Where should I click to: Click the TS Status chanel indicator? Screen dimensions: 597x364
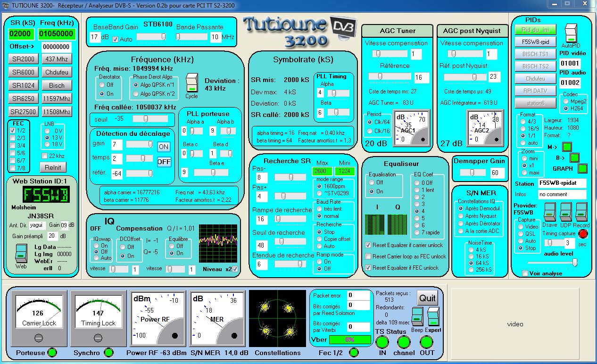click(x=404, y=342)
